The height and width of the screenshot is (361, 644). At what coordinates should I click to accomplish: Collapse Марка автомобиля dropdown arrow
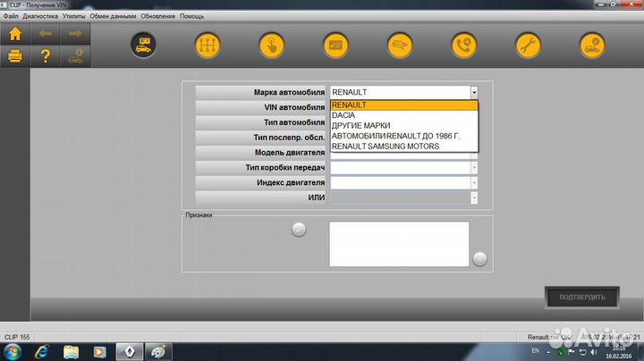coord(474,92)
